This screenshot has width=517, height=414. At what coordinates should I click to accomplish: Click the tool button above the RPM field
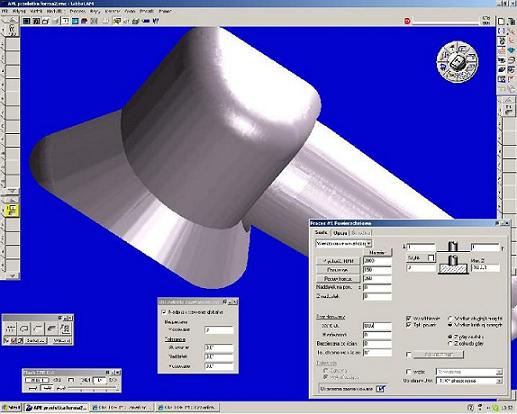tap(377, 252)
